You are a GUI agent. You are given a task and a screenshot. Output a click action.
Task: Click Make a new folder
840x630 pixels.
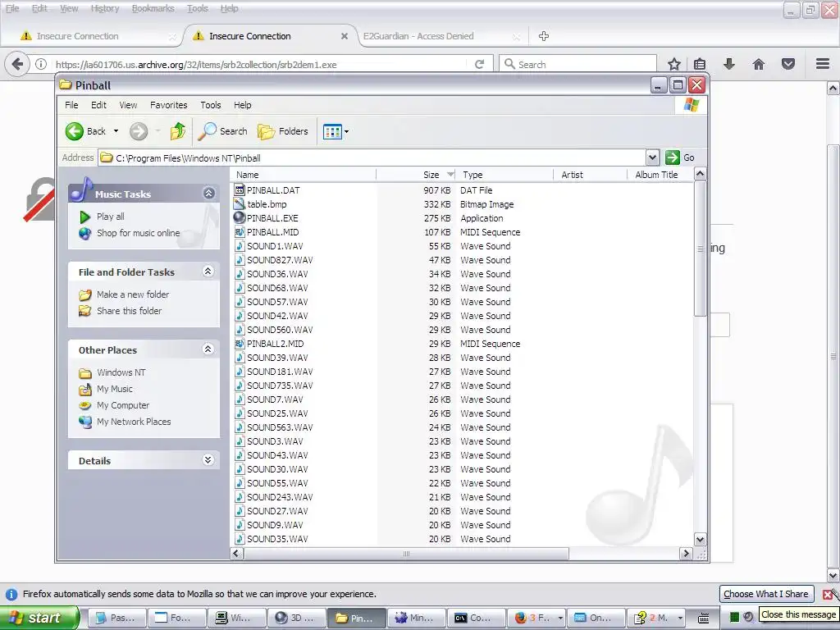click(x=133, y=294)
